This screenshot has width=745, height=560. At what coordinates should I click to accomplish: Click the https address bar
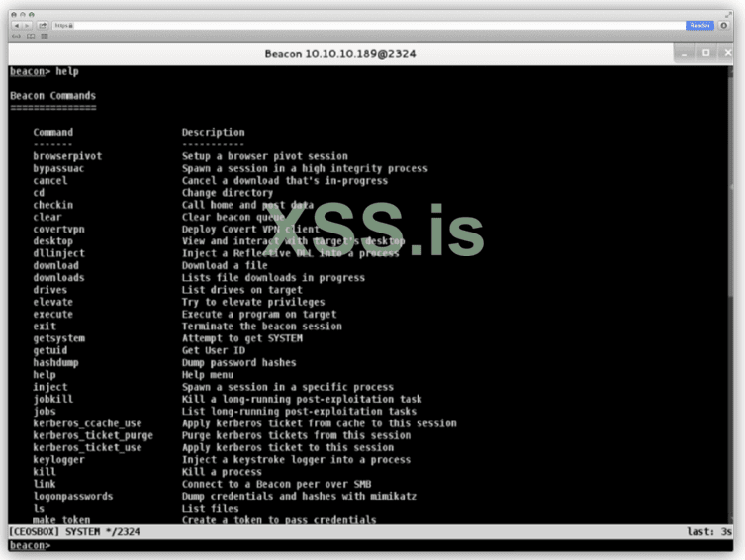pos(368,25)
